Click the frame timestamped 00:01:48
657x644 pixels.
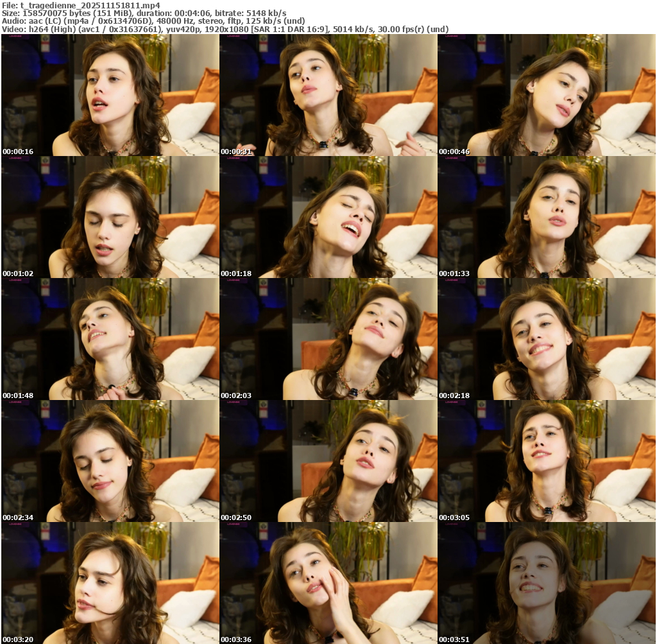click(110, 339)
